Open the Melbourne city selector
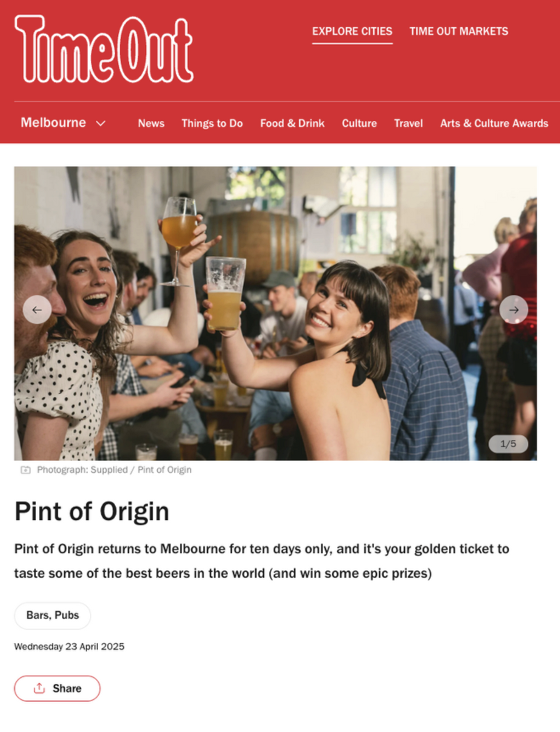This screenshot has height=732, width=560. click(x=63, y=122)
